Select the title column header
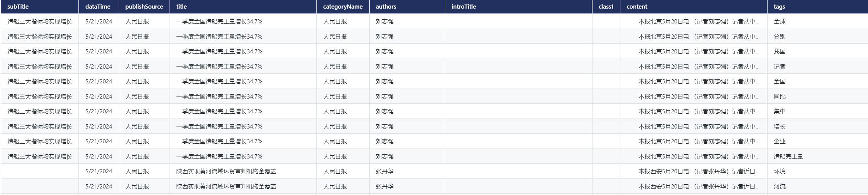Screen dimensions: 868x195 (x=182, y=7)
